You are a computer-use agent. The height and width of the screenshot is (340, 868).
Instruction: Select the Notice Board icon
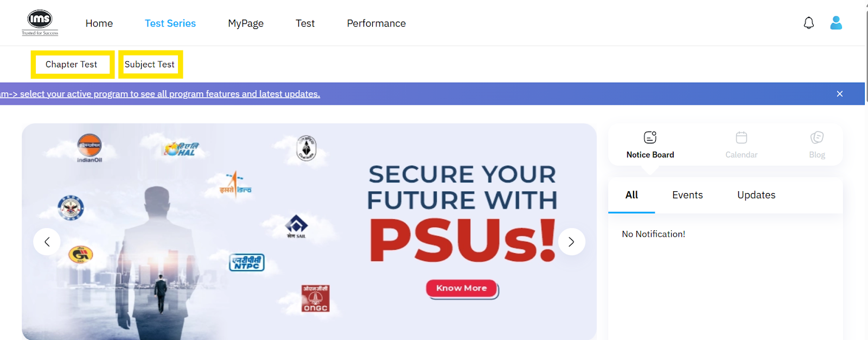click(650, 137)
